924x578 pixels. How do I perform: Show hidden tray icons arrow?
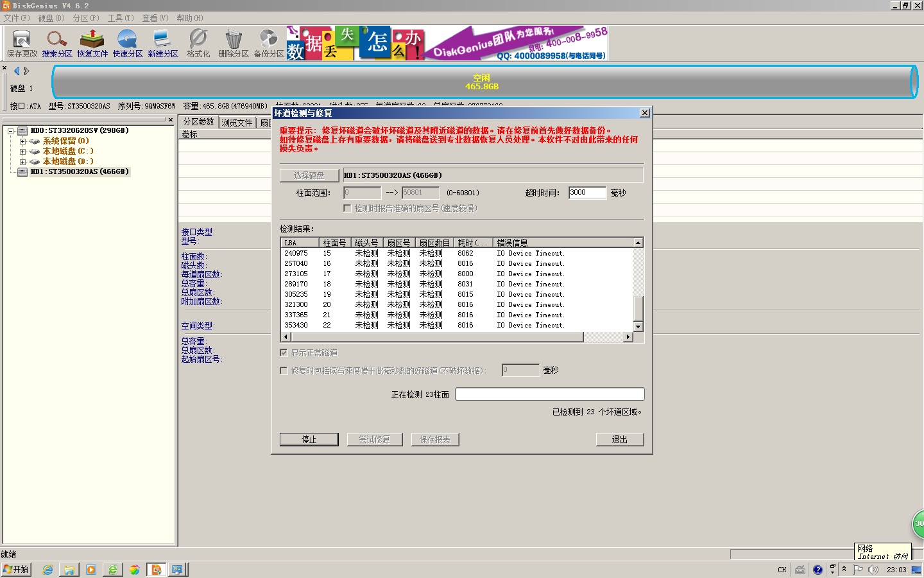coord(844,569)
